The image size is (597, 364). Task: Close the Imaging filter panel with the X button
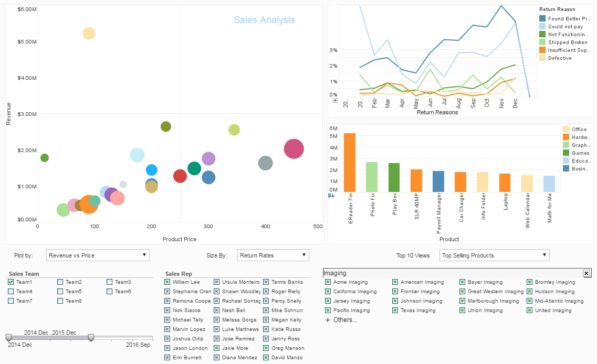pyautogui.click(x=588, y=273)
